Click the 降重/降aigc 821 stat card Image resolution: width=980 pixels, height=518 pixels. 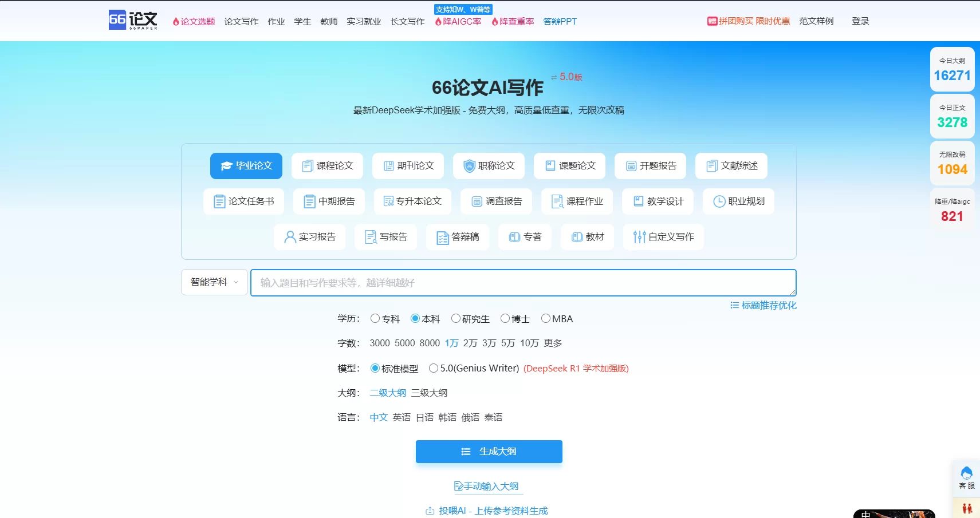pos(952,210)
